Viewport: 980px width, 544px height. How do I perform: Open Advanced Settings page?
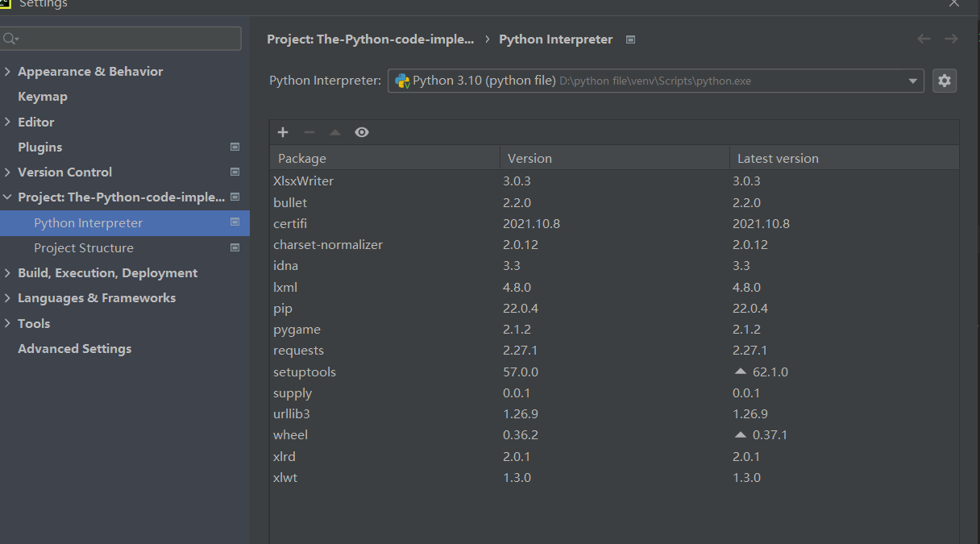74,348
